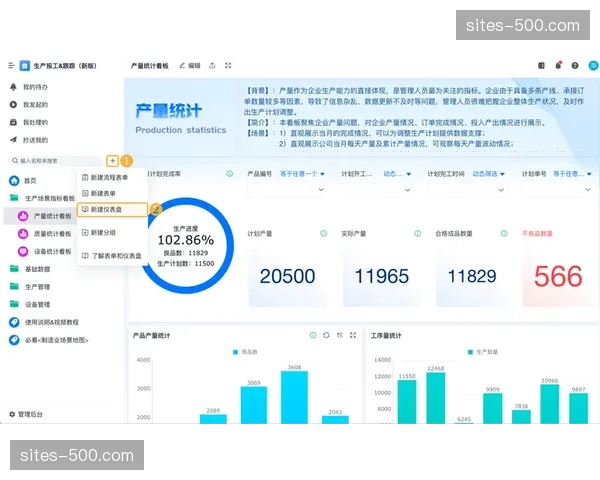Click the share/export icon in the top bar
Viewport: 600px width, 480px height.
tap(212, 65)
